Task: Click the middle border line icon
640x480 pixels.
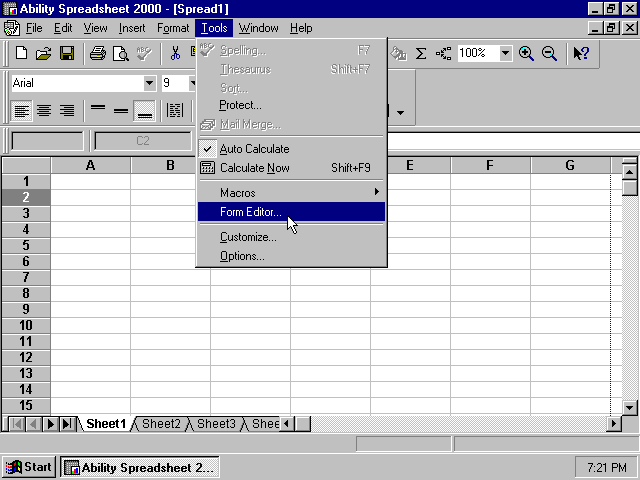Action: 121,110
